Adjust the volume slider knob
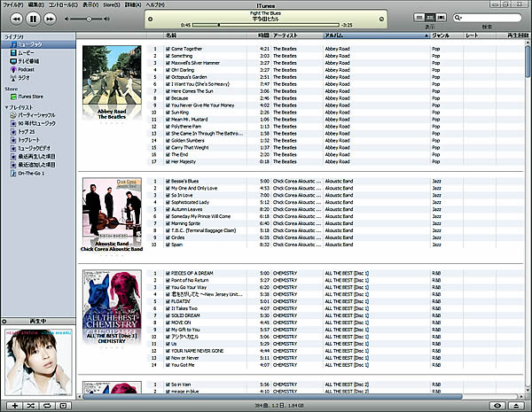This screenshot has height=412, width=532. point(89,19)
